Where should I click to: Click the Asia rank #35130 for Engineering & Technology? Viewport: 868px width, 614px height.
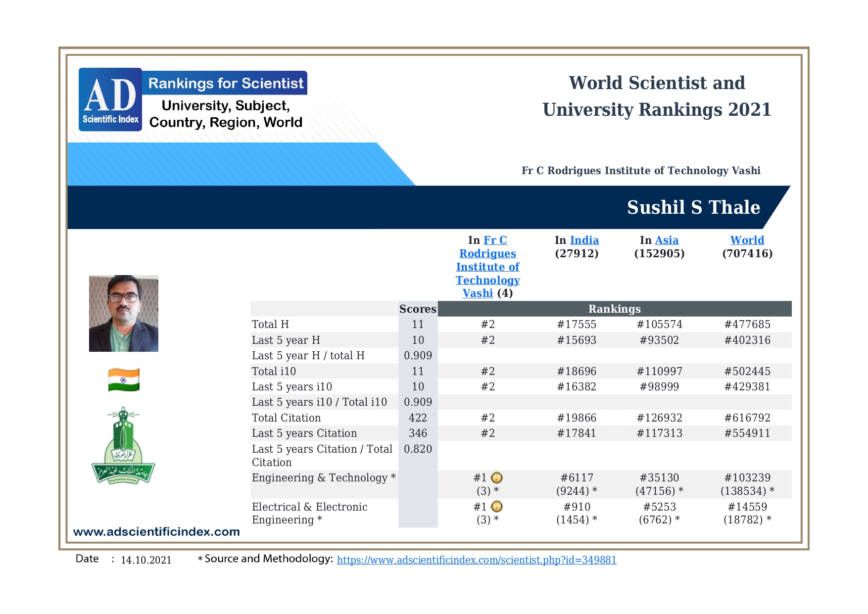coord(659,478)
